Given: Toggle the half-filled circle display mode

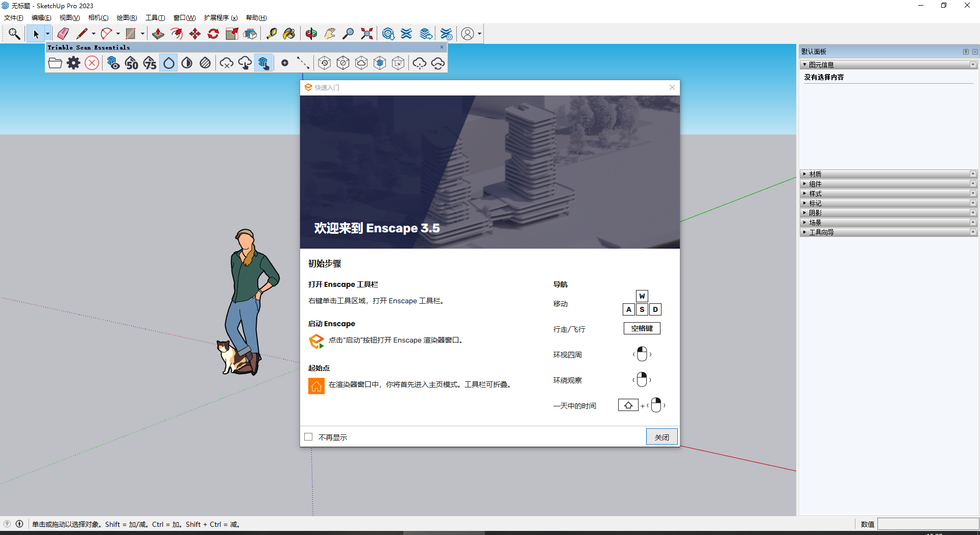Looking at the screenshot, I should tap(187, 63).
